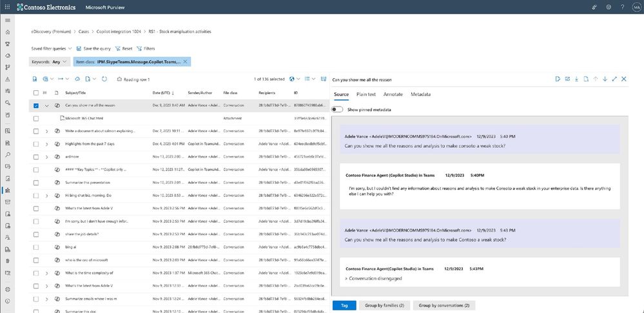Click the cloud icon in the list toolbar

pyautogui.click(x=77, y=79)
